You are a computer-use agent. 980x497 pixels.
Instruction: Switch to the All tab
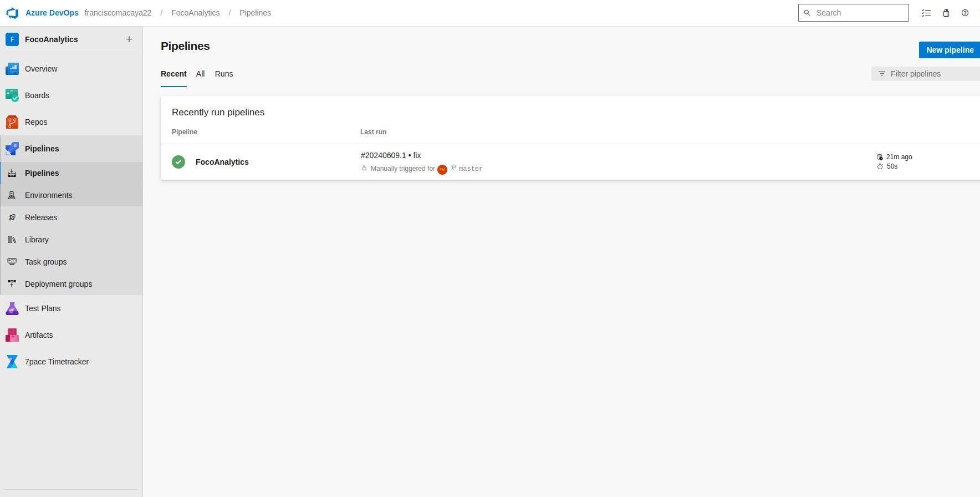click(200, 74)
